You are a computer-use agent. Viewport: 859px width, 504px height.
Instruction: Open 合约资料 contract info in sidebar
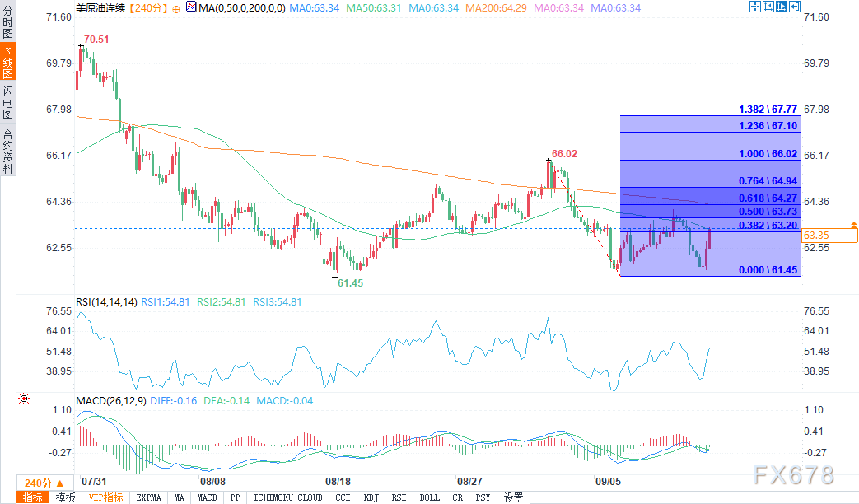[x=7, y=151]
